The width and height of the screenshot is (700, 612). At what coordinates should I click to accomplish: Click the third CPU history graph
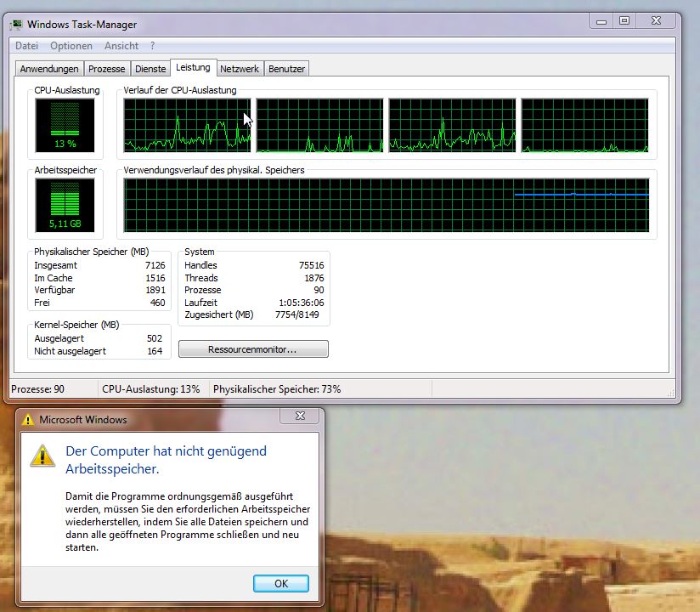tap(452, 125)
